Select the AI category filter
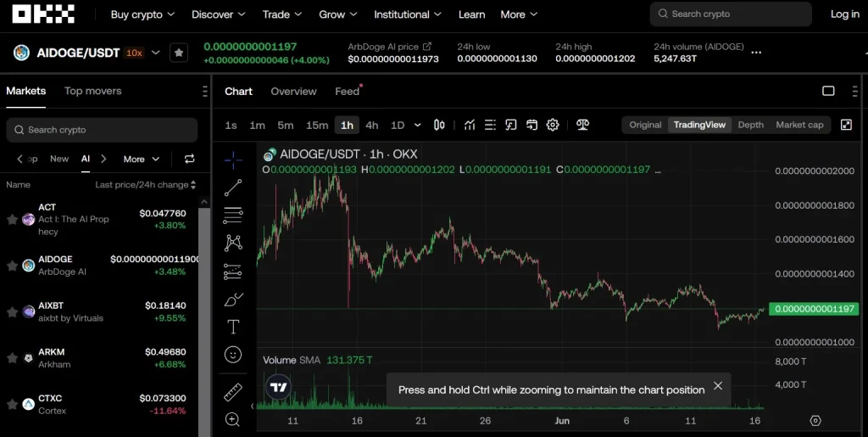This screenshot has height=437, width=868. click(x=86, y=159)
